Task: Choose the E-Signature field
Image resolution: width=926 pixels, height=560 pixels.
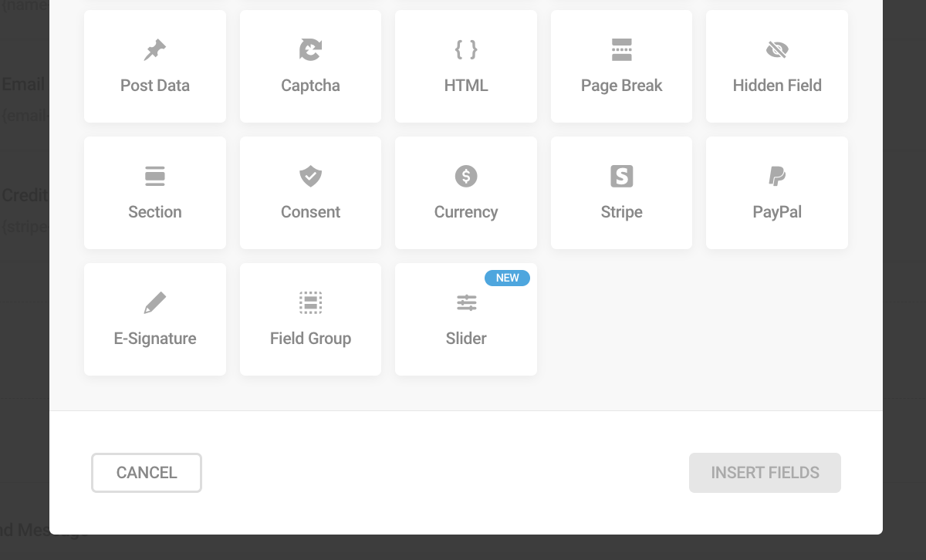Action: click(x=154, y=319)
